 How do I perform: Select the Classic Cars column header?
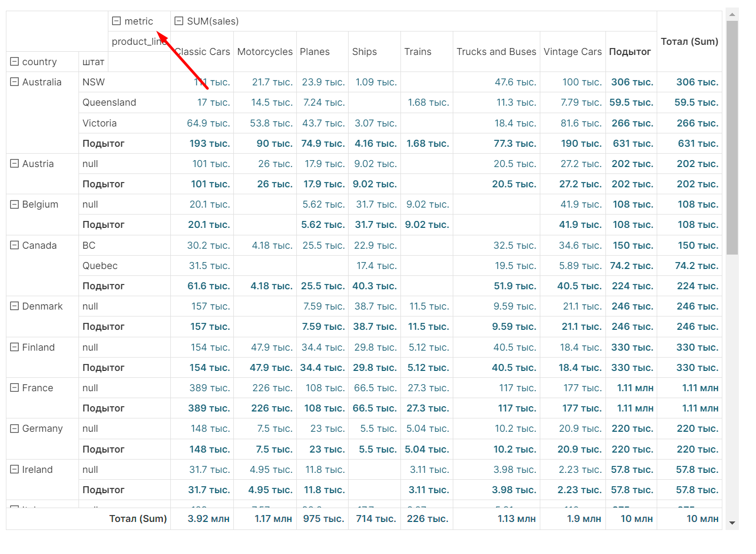coord(202,52)
